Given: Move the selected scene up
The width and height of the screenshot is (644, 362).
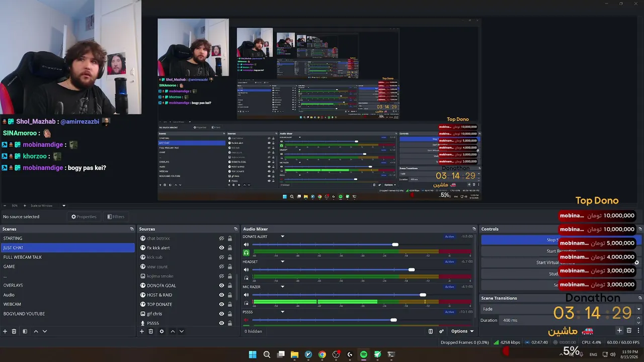Looking at the screenshot, I should pyautogui.click(x=36, y=331).
